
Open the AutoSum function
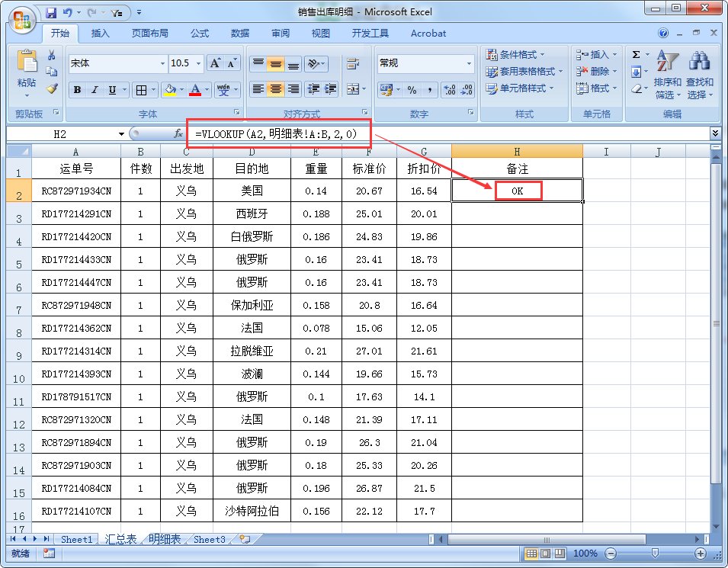pyautogui.click(x=635, y=53)
